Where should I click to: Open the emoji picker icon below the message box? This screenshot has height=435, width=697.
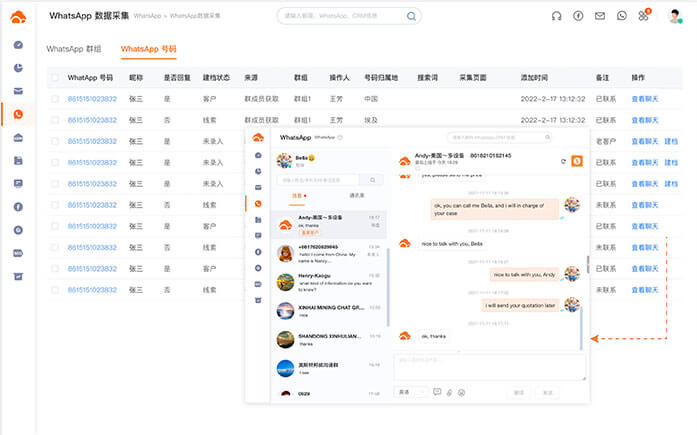tap(461, 392)
